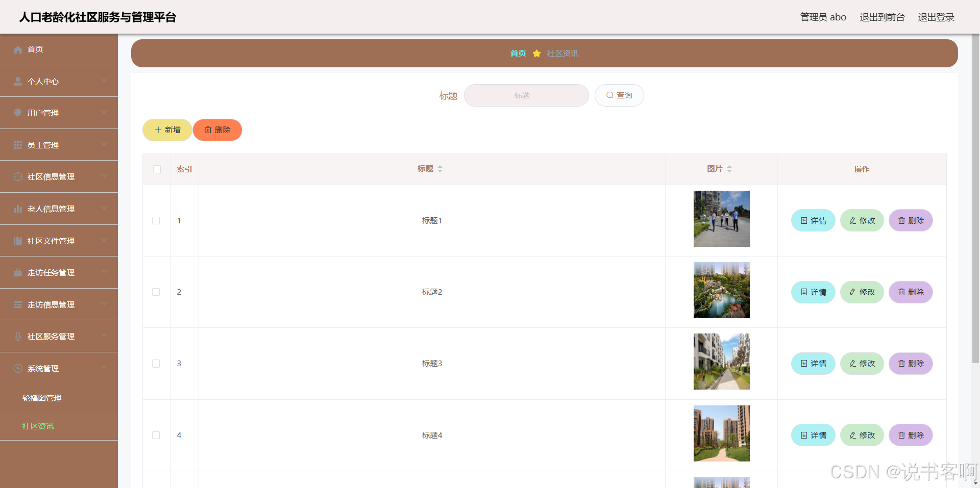This screenshot has height=488, width=980.
Task: Click 退出登录 to log out
Action: pyautogui.click(x=936, y=17)
